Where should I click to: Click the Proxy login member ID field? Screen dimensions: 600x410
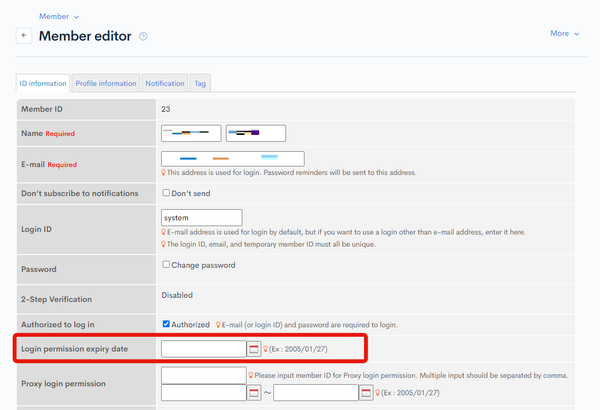click(204, 375)
